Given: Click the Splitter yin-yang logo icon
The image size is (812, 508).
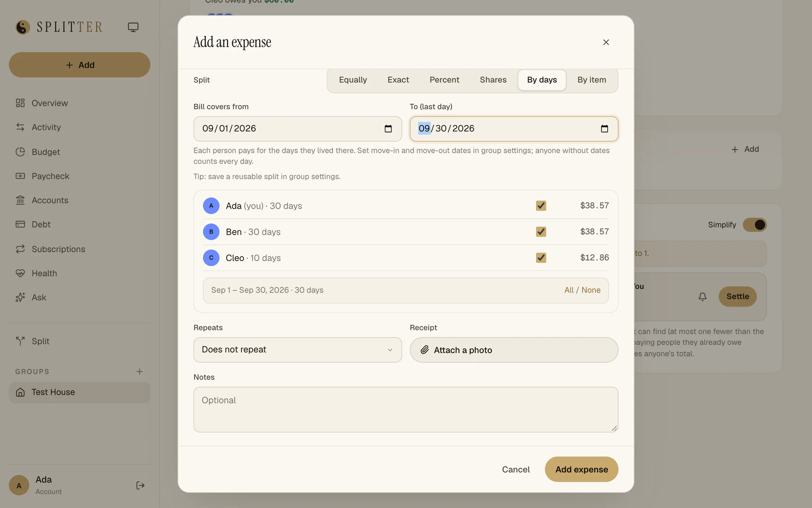Looking at the screenshot, I should coord(23,27).
